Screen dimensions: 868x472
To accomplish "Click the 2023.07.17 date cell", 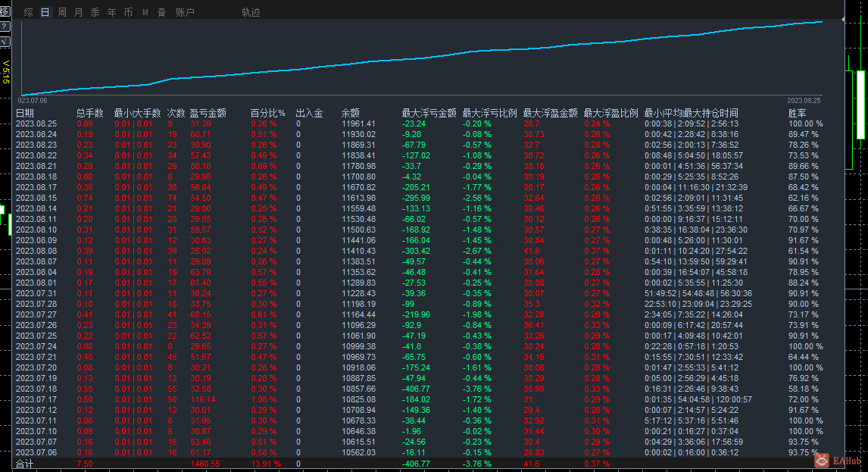I will click(x=36, y=399).
